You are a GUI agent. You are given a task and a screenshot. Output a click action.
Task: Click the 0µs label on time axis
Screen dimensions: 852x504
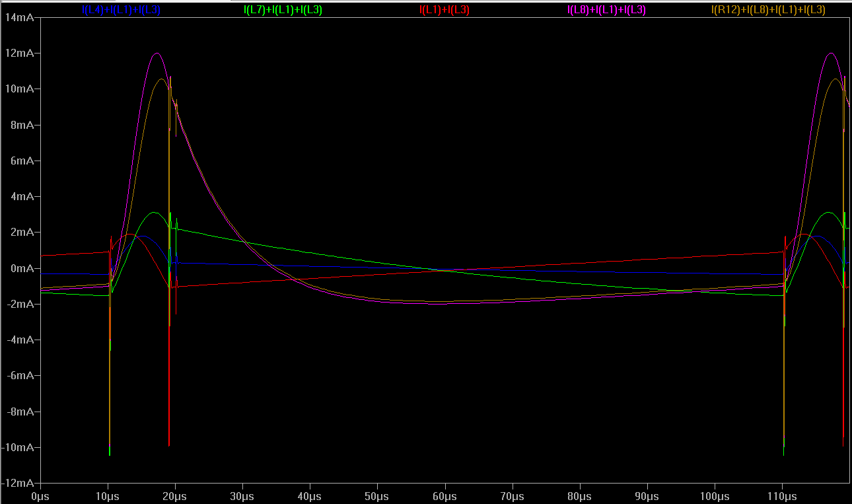[40, 496]
